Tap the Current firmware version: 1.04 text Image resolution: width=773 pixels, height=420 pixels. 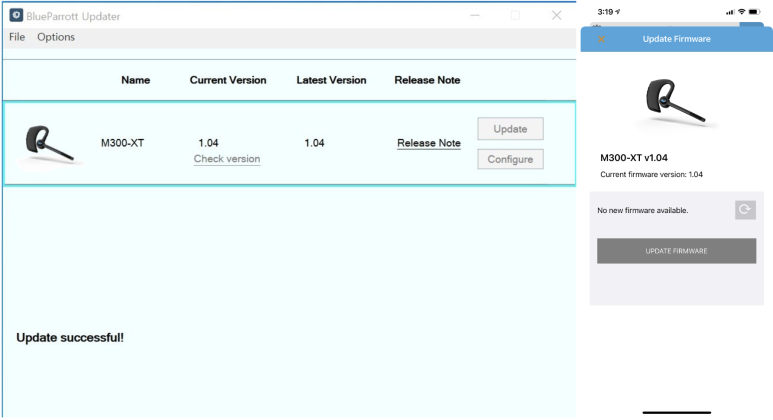[651, 175]
